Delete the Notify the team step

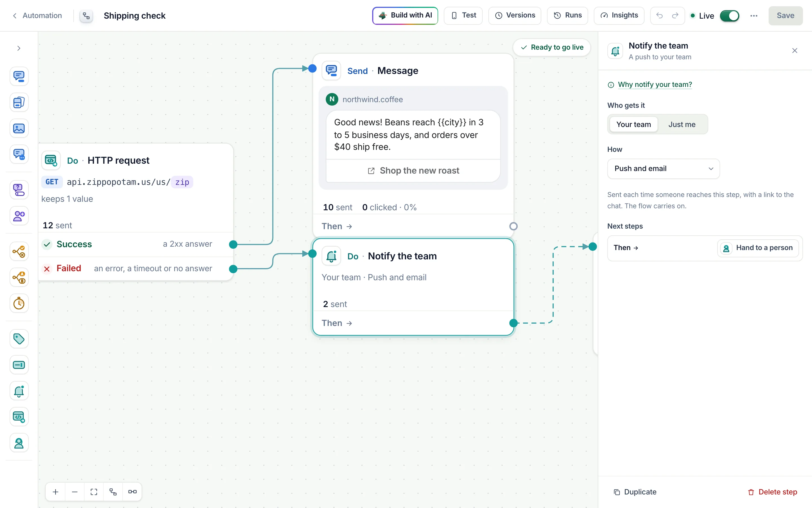(x=773, y=492)
